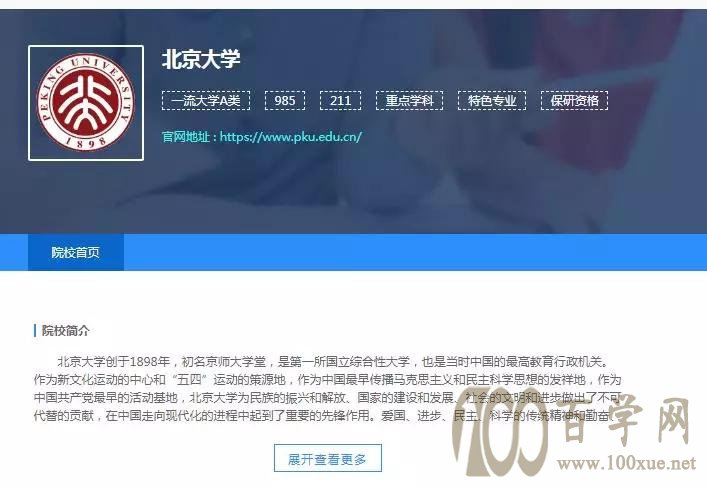
Task: Open the https://www.pku.edu.cn/ link
Action: pyautogui.click(x=291, y=137)
